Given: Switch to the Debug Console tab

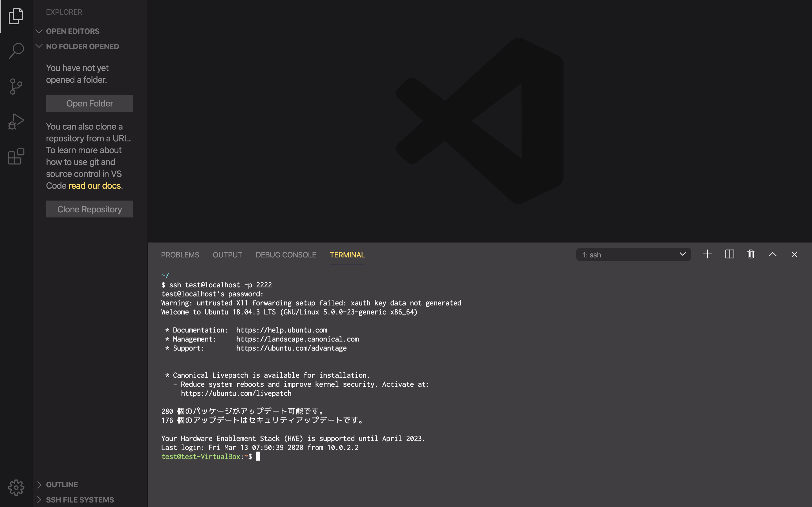Looking at the screenshot, I should click(286, 255).
